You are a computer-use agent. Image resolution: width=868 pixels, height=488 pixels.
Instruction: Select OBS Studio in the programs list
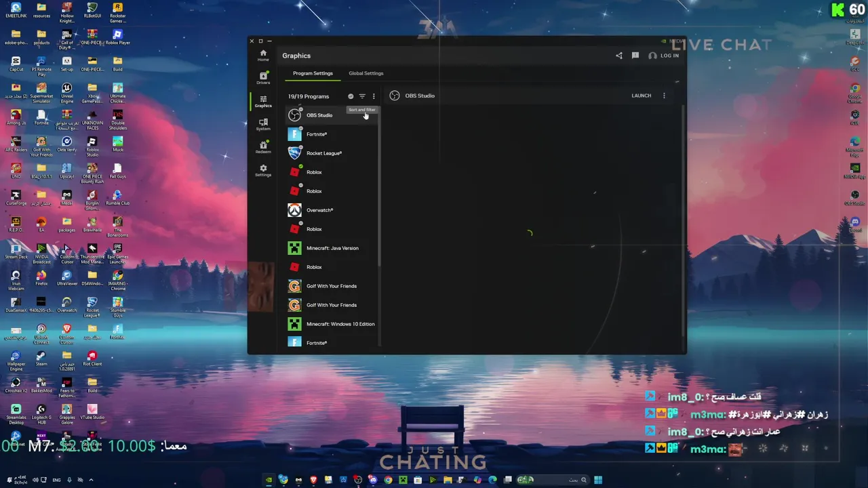point(332,115)
